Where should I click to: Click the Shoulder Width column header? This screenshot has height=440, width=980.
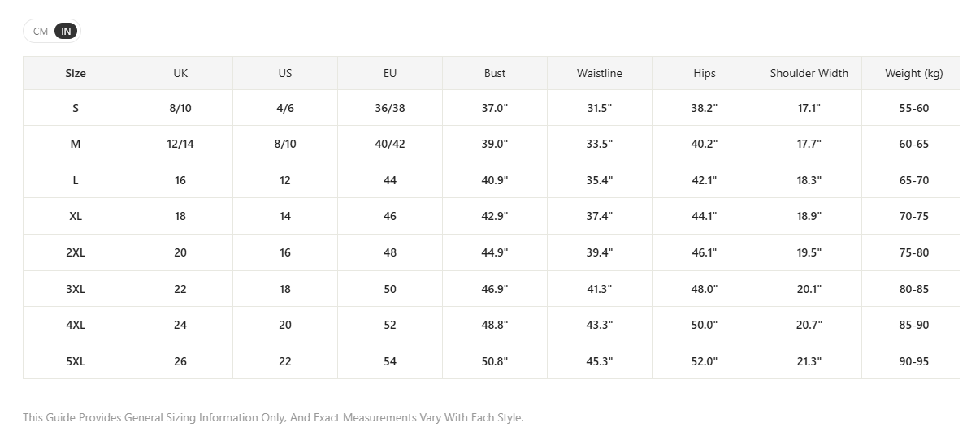[x=809, y=73]
